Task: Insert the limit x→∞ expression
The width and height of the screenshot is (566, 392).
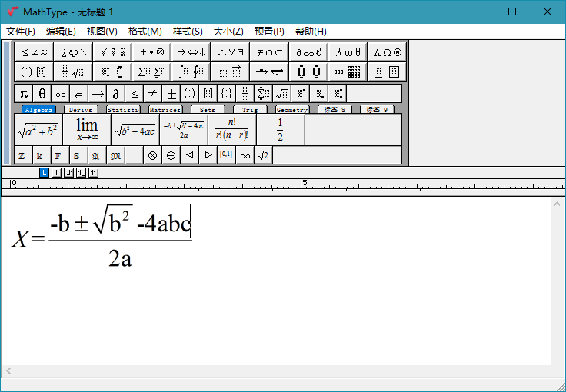Action: pos(87,130)
